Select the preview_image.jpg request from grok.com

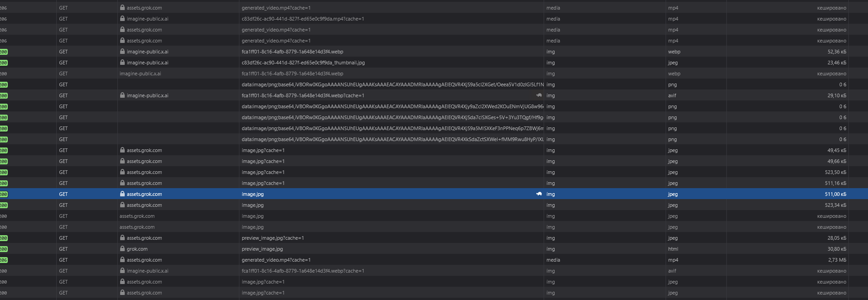tap(262, 249)
